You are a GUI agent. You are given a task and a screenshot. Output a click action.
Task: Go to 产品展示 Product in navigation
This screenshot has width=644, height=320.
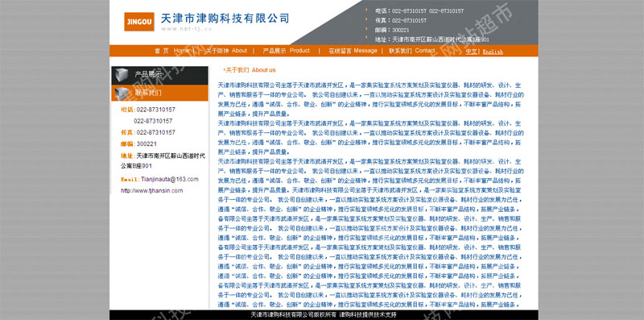tap(287, 51)
